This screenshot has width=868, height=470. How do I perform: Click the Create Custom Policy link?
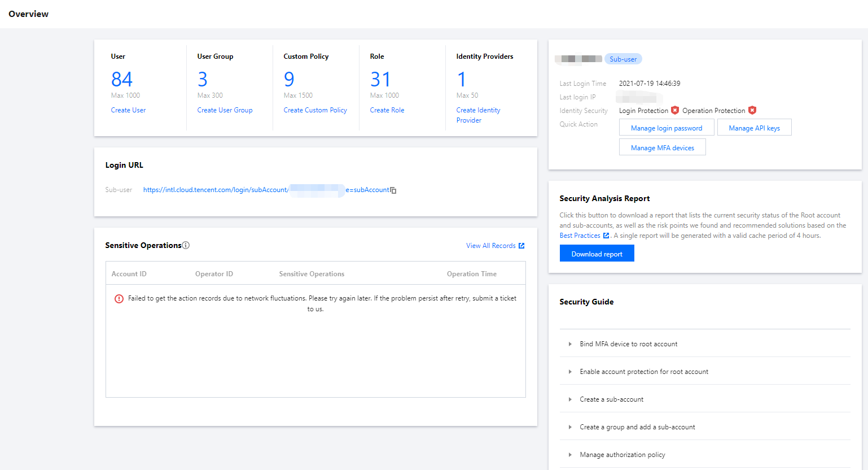pos(315,110)
